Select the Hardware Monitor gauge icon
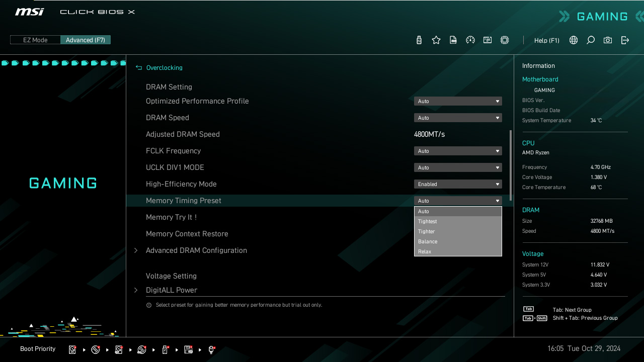This screenshot has width=644, height=362. [470, 40]
